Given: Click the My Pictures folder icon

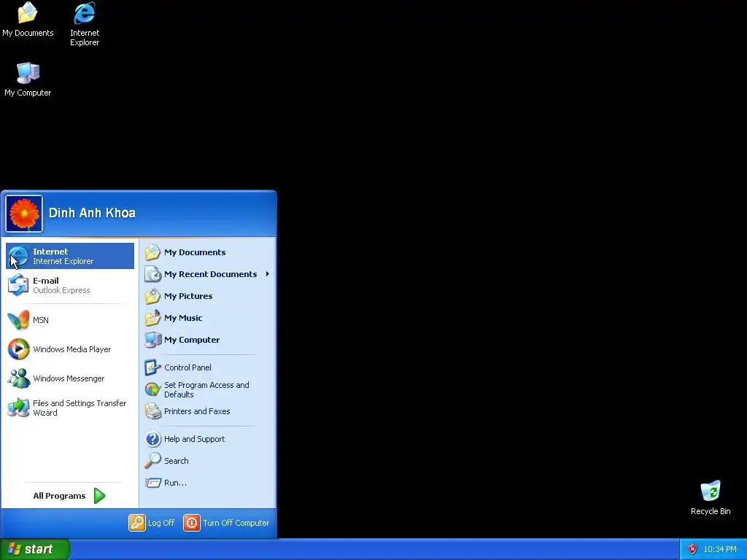Looking at the screenshot, I should click(x=153, y=296).
